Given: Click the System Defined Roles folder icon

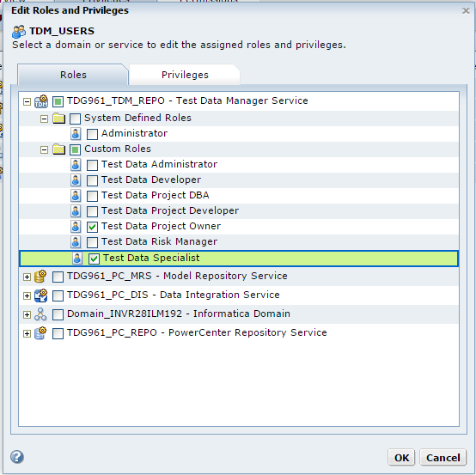Looking at the screenshot, I should 58,118.
